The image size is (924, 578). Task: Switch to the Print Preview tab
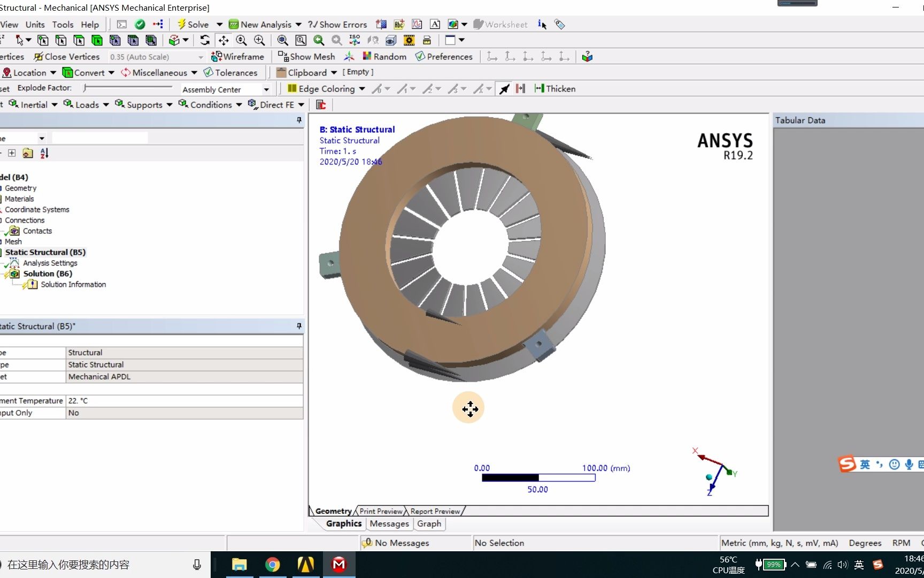click(381, 511)
